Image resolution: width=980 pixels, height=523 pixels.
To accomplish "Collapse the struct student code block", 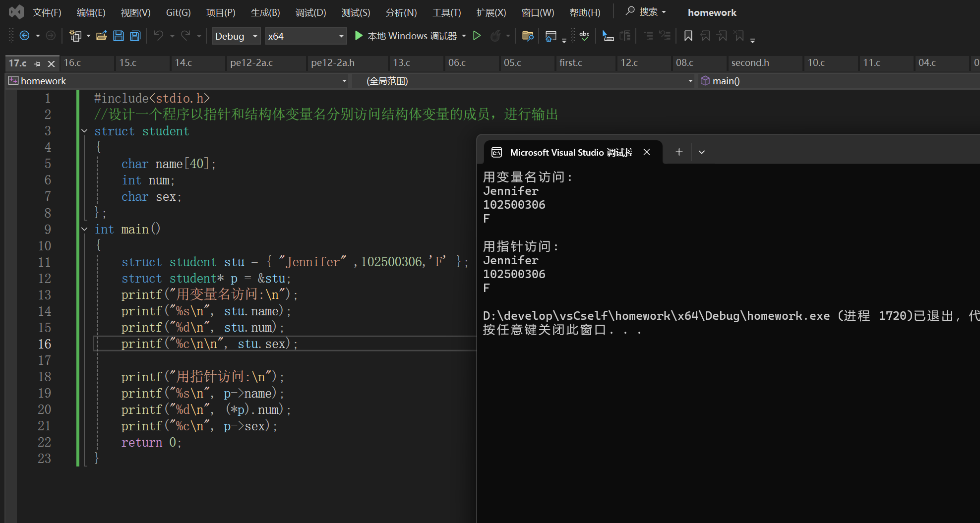I will pos(84,131).
